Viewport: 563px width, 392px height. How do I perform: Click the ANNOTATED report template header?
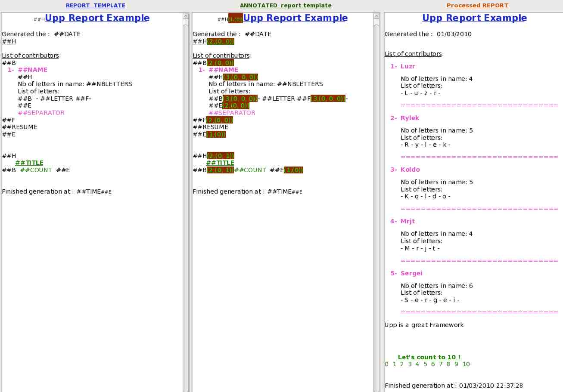tap(286, 6)
